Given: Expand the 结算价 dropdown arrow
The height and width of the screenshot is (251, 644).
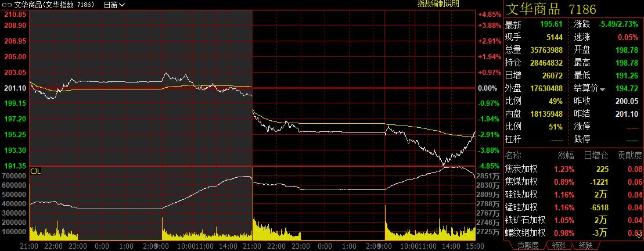Looking at the screenshot, I should click(603, 89).
